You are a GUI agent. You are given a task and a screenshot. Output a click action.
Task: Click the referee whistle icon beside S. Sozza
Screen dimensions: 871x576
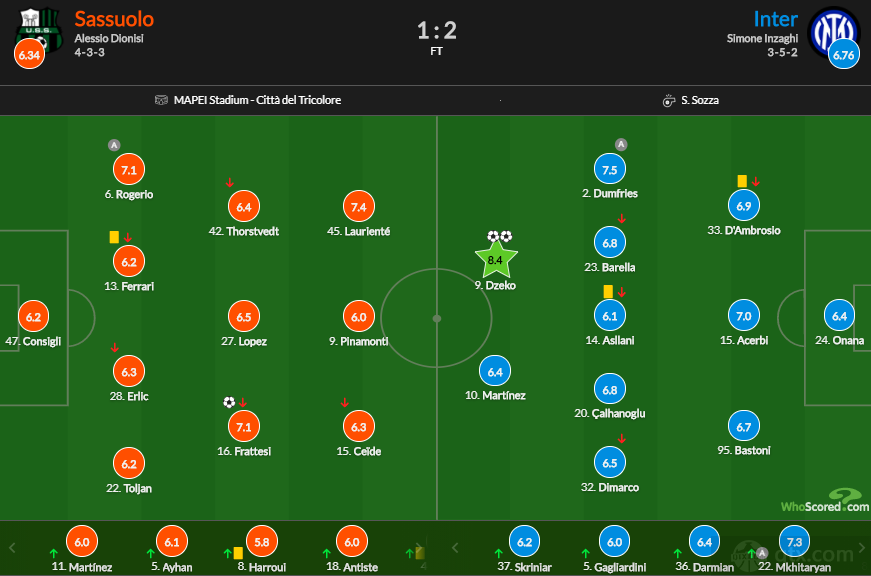[x=669, y=101]
